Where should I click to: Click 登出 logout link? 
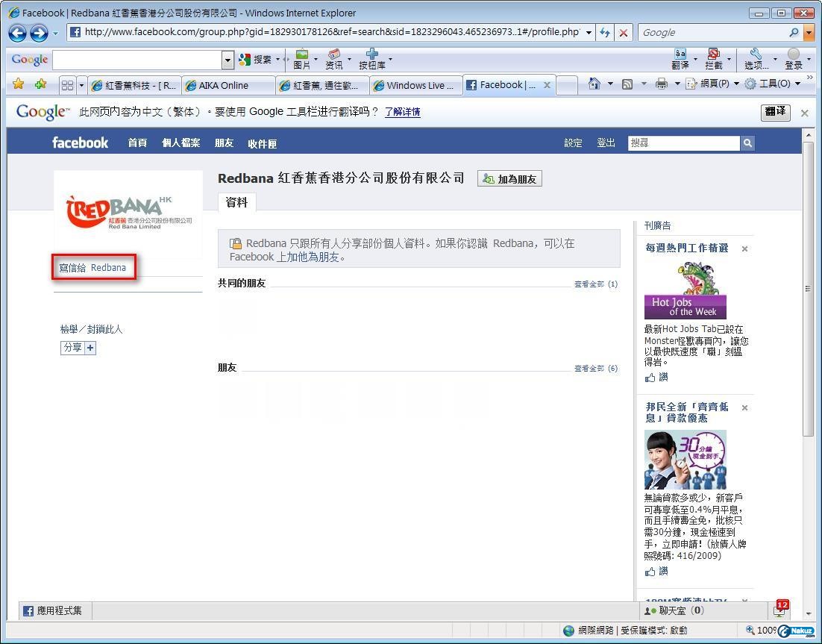pos(606,143)
